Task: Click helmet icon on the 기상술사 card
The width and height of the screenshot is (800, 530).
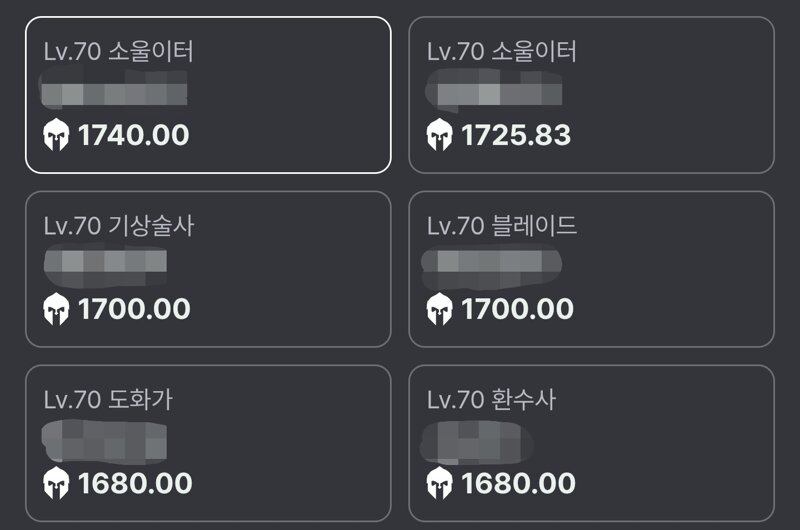Action: click(x=56, y=309)
